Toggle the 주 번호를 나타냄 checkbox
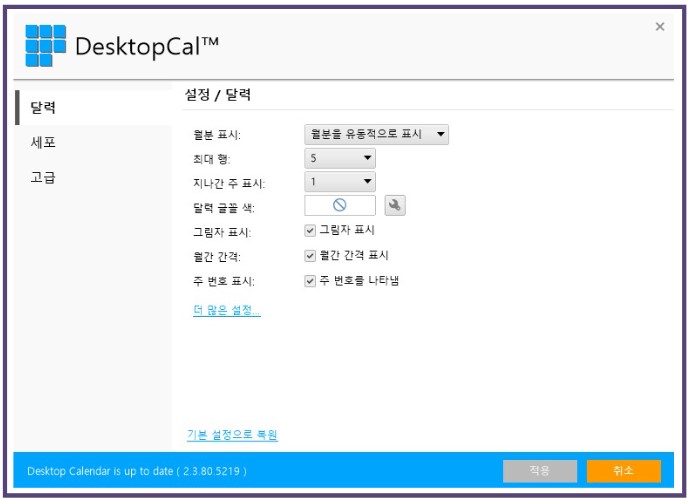The height and width of the screenshot is (501, 691). pos(310,281)
